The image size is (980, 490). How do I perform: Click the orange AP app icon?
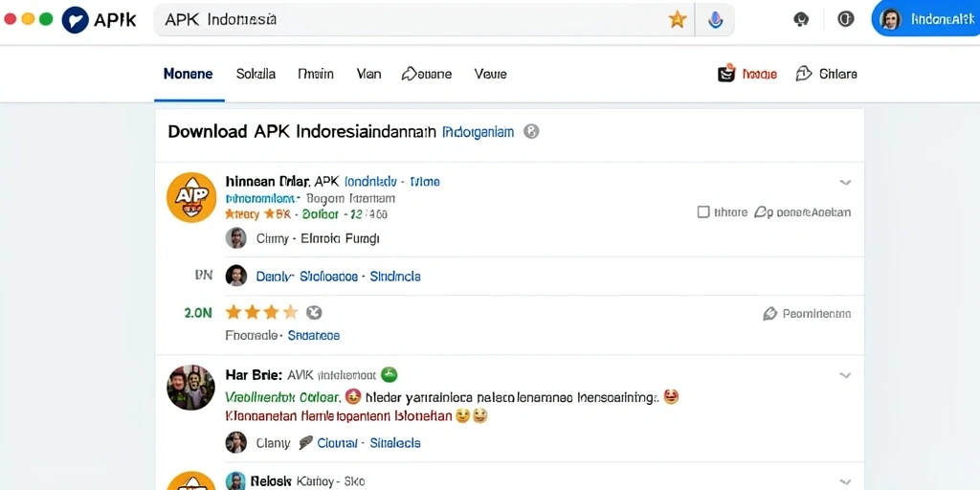point(191,197)
